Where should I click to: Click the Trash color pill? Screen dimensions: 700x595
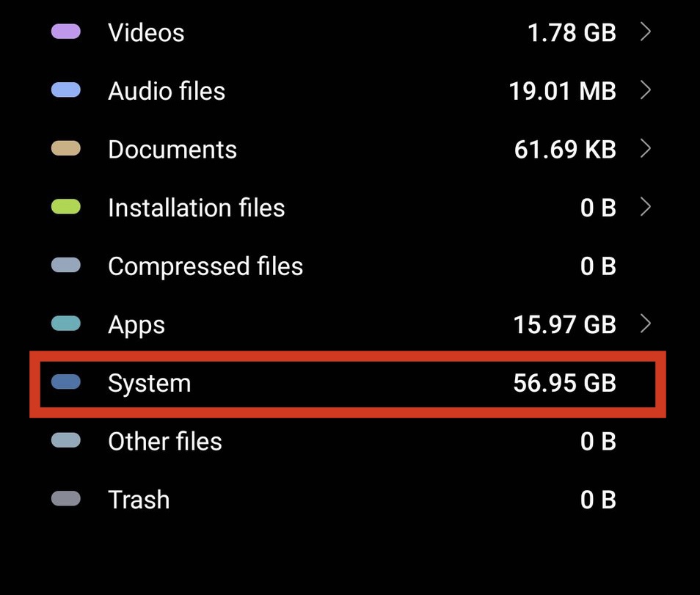pyautogui.click(x=66, y=500)
